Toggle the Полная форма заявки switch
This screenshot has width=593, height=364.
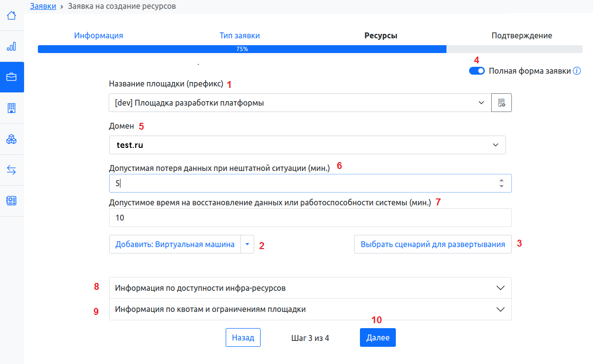pos(477,71)
